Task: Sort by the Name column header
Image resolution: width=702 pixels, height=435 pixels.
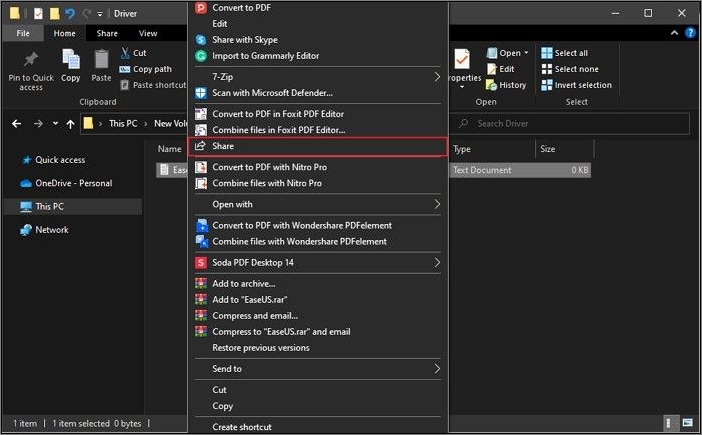Action: click(x=169, y=149)
